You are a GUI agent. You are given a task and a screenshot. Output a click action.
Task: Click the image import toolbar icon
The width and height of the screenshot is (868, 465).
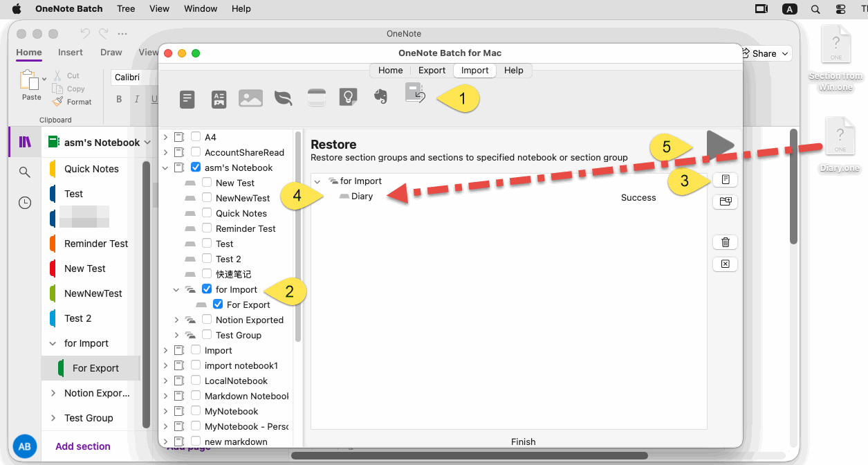pyautogui.click(x=250, y=98)
